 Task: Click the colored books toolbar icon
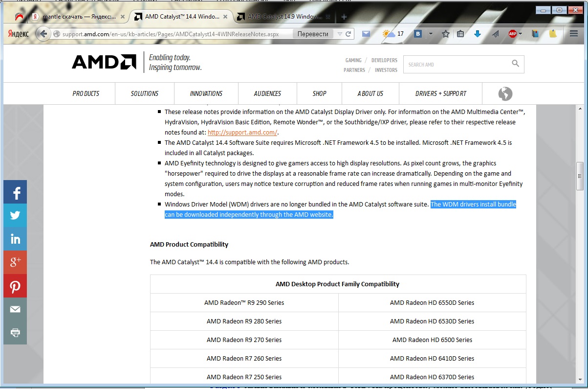point(536,34)
